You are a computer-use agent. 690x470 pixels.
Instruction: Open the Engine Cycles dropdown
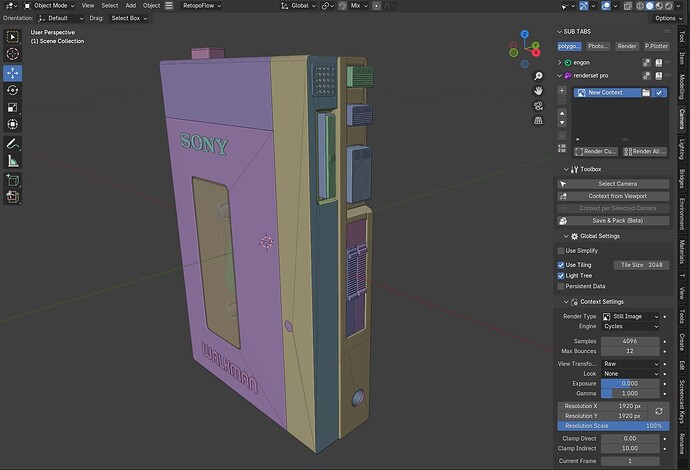[x=631, y=327]
